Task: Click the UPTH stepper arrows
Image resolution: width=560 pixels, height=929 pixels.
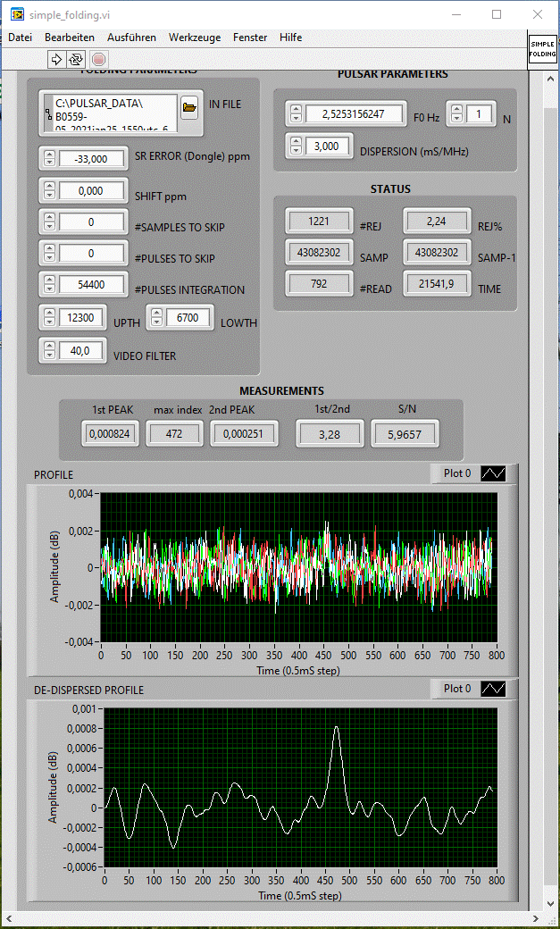Action: point(50,318)
